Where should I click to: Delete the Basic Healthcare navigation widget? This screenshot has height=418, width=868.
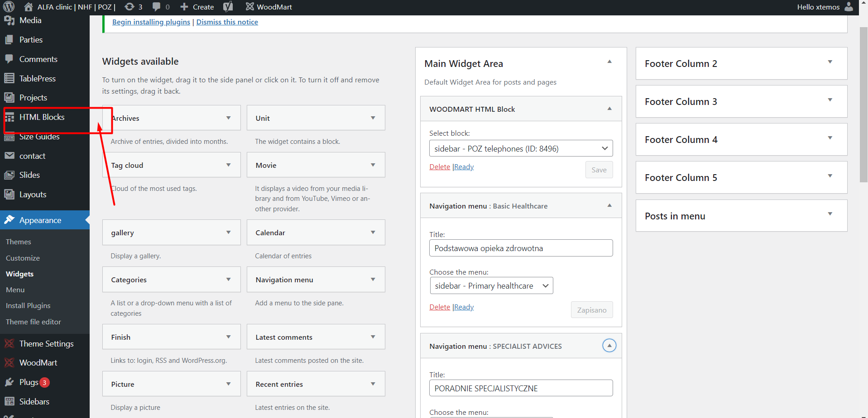tap(440, 307)
